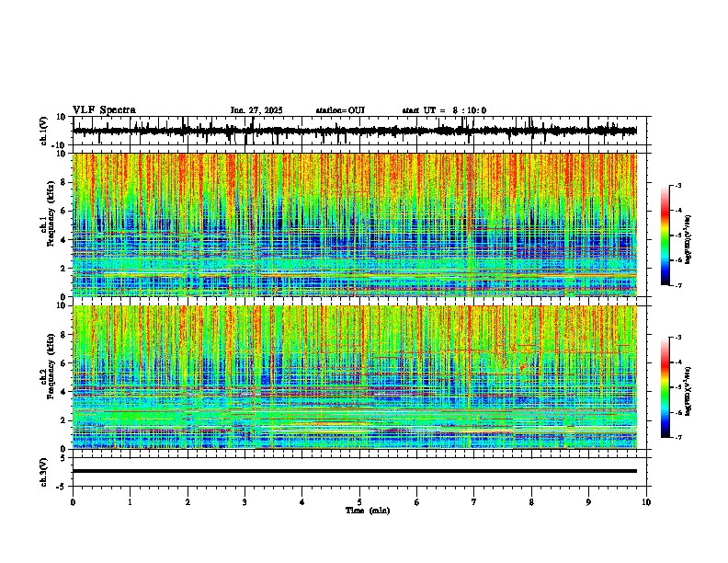Screen dimensions: 728x563
Task: Click the ch.2 'Frequency (kHz)' axis label
Action: [50, 366]
